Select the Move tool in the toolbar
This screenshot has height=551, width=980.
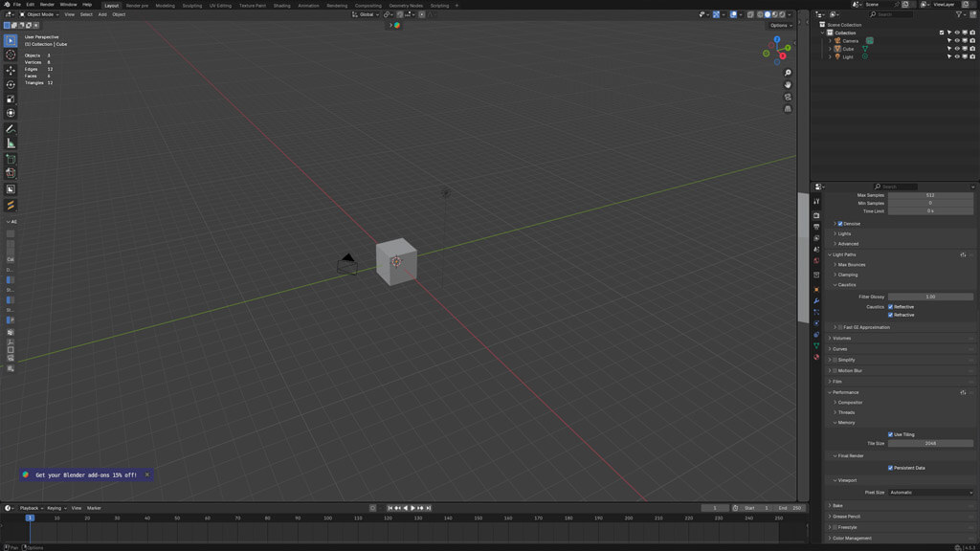pyautogui.click(x=11, y=71)
